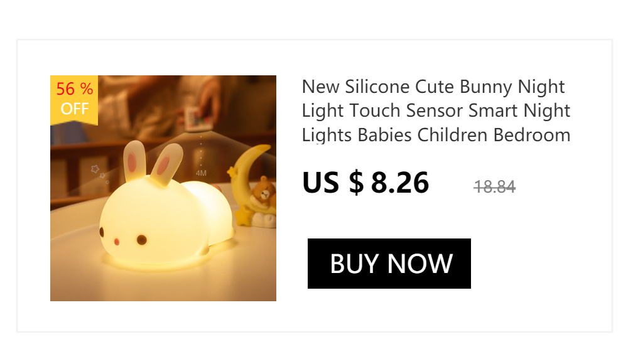Click the BUY NOW button
The image size is (628, 364).
click(389, 264)
